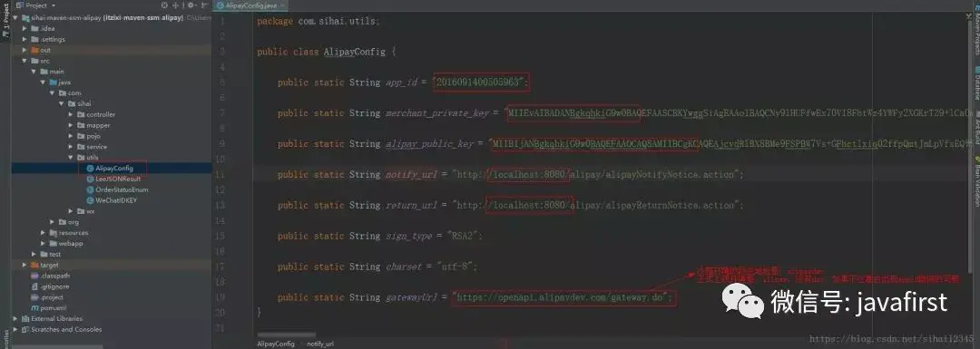
Task: Expand the service package arrow
Action: (72, 147)
